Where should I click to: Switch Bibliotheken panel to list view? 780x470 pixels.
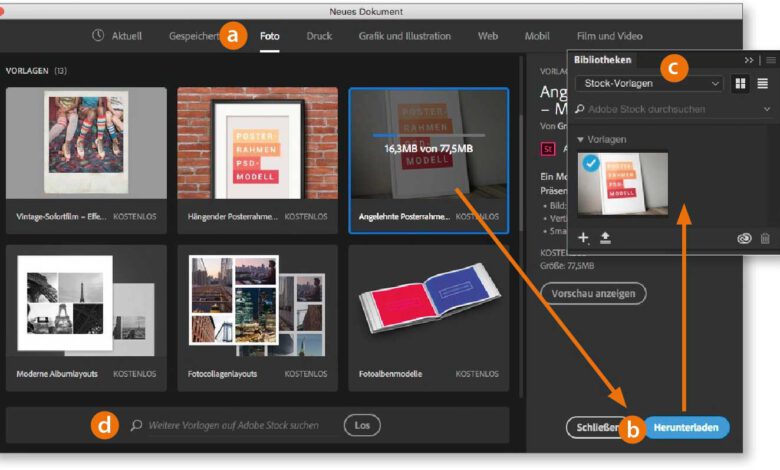pos(763,84)
